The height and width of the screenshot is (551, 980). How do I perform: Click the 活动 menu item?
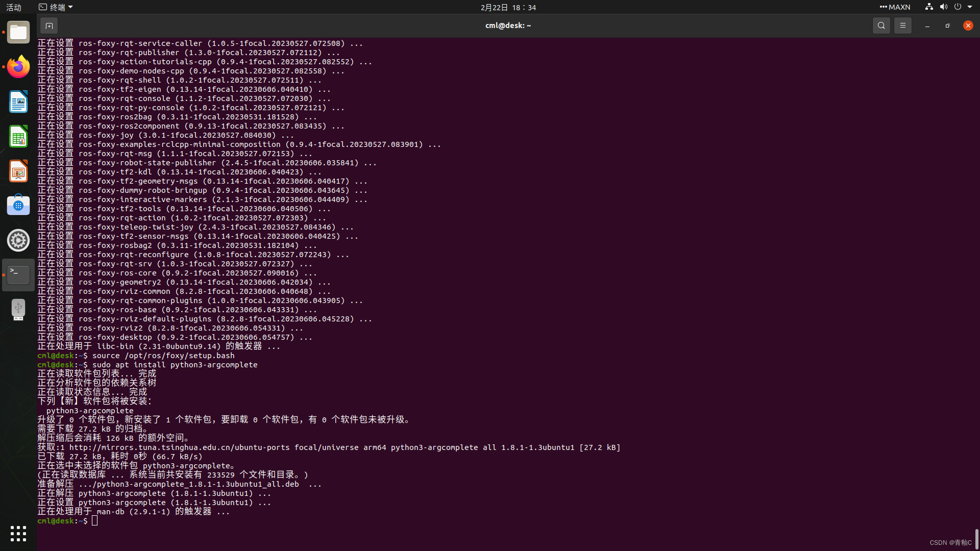click(x=14, y=7)
